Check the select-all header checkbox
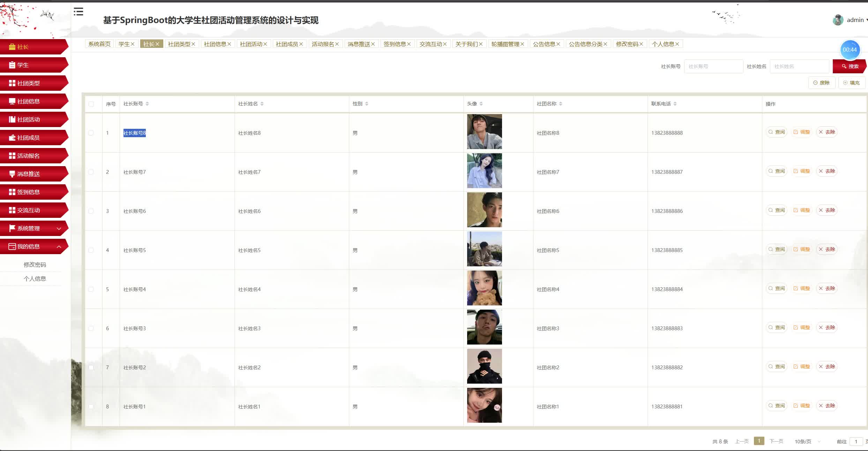Image resolution: width=868 pixels, height=451 pixels. pos(91,104)
